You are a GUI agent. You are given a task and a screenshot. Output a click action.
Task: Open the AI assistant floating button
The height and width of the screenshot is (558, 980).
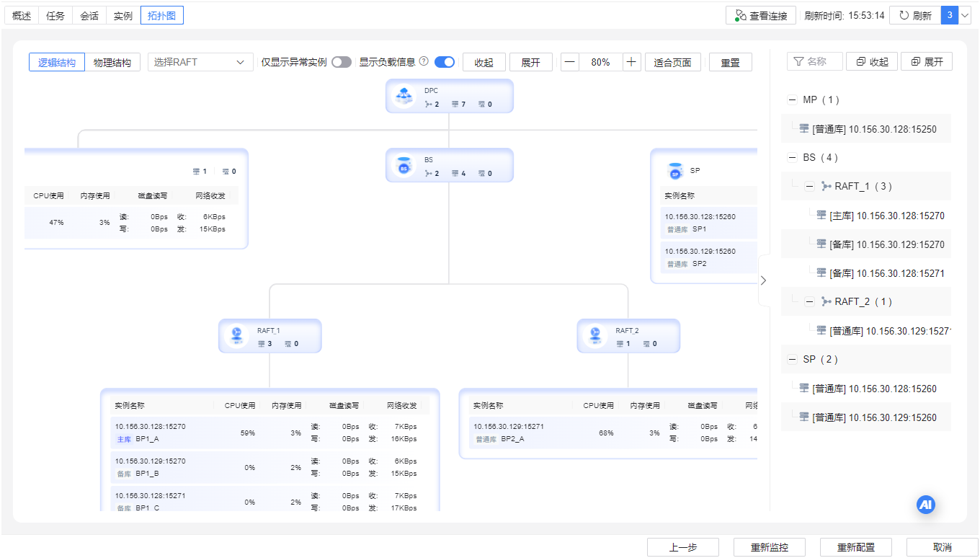click(x=926, y=505)
